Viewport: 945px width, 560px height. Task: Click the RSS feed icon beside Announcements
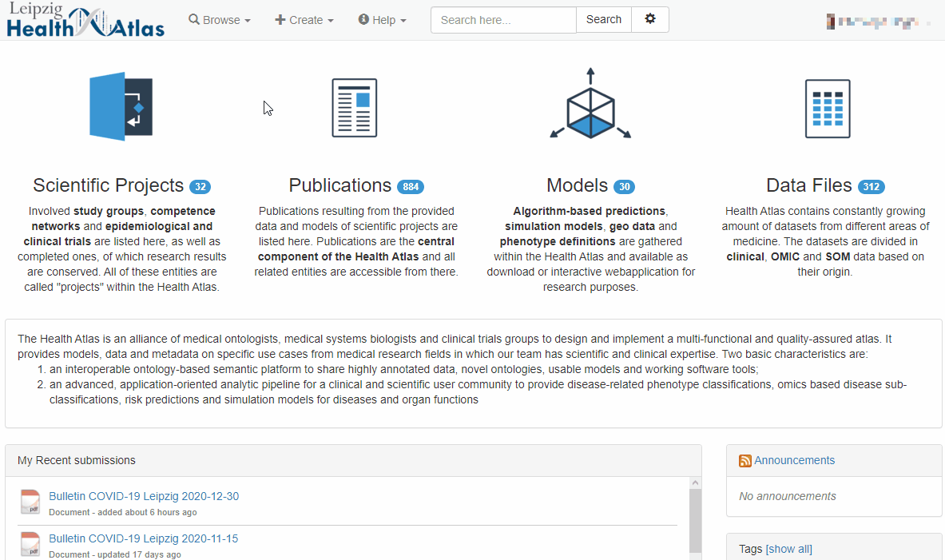pos(745,461)
